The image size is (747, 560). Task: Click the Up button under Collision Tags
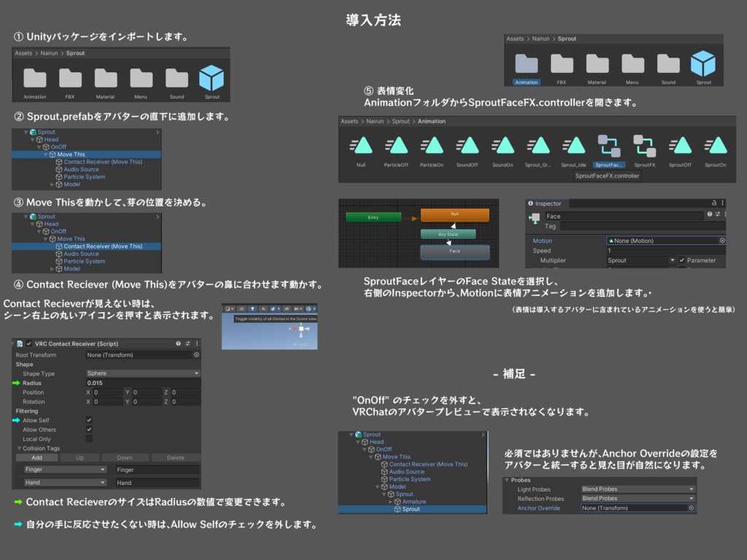tap(80, 458)
